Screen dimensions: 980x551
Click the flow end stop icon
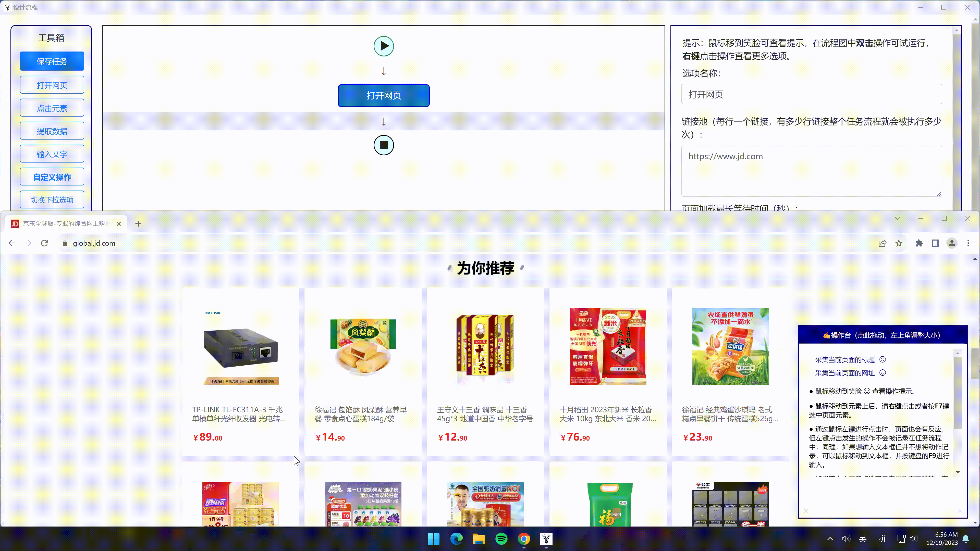point(384,145)
